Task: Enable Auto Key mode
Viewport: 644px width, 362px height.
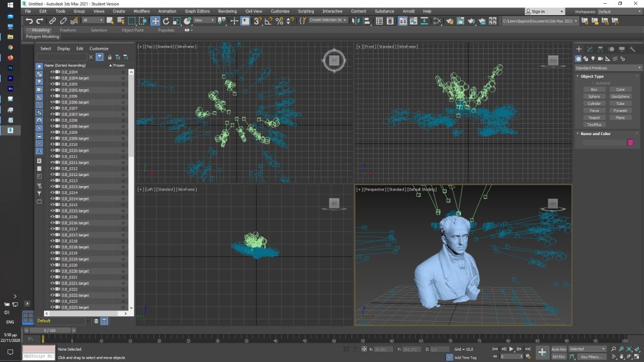Action: pyautogui.click(x=558, y=349)
